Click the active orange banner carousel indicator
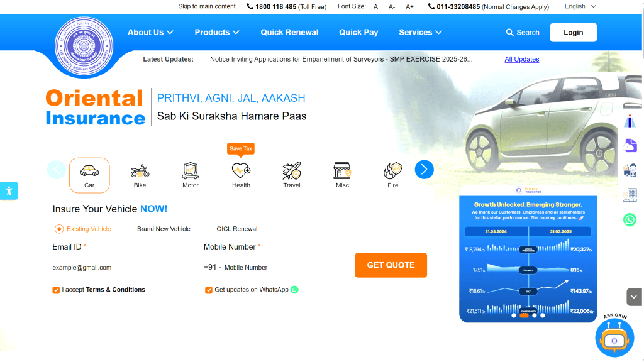 tap(524, 315)
